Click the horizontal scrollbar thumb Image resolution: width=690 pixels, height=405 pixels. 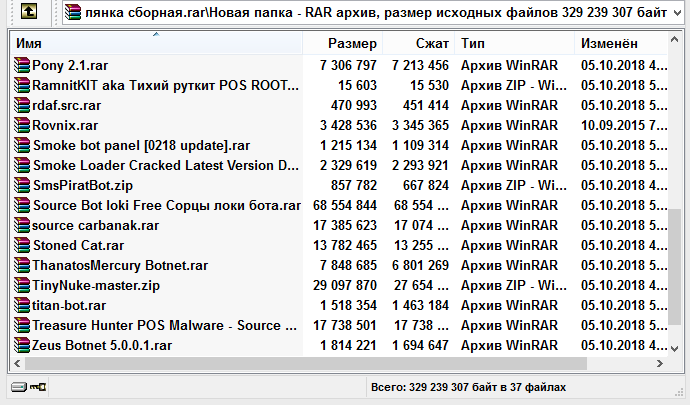306,363
